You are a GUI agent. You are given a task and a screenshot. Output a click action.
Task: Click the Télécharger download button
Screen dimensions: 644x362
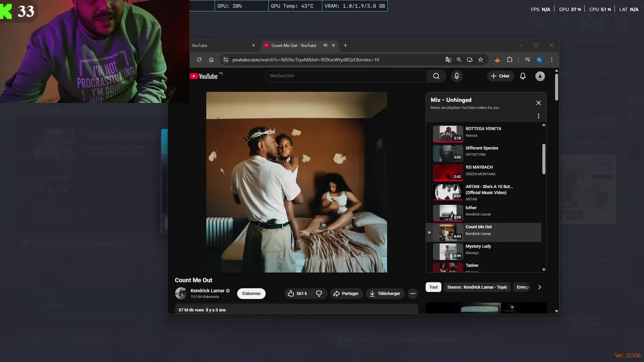point(385,294)
